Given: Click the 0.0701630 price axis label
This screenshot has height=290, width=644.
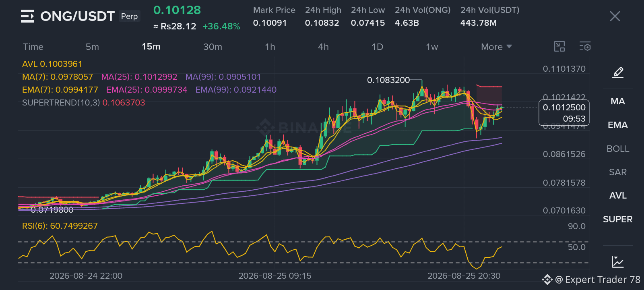Looking at the screenshot, I should 564,211.
